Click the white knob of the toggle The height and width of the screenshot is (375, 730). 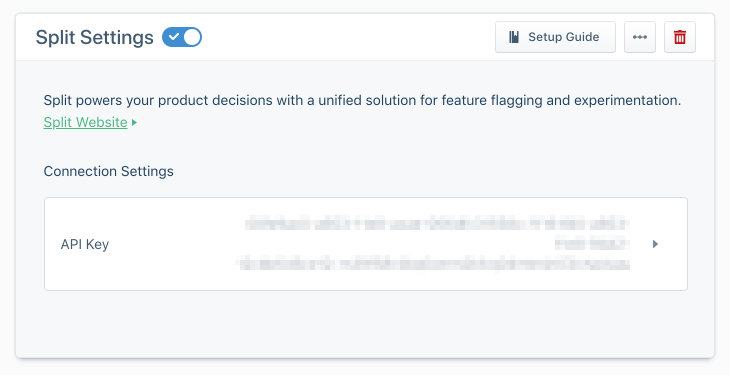coord(192,37)
